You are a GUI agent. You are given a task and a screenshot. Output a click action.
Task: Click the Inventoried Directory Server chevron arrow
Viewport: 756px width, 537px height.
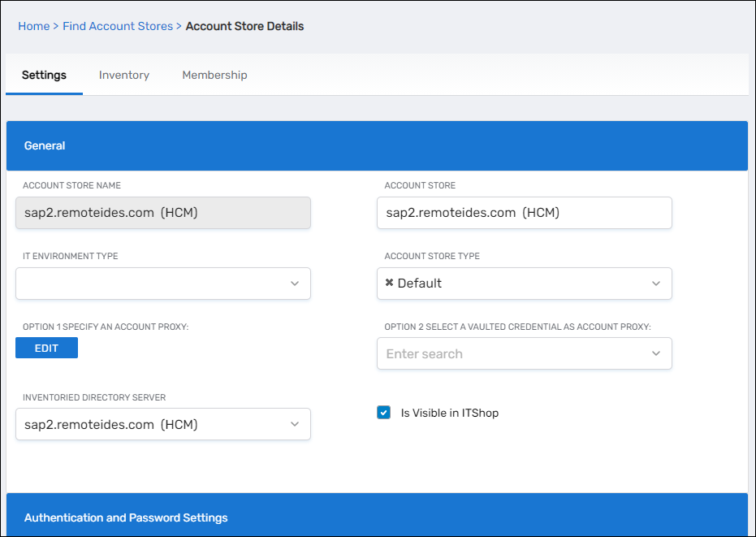click(294, 424)
